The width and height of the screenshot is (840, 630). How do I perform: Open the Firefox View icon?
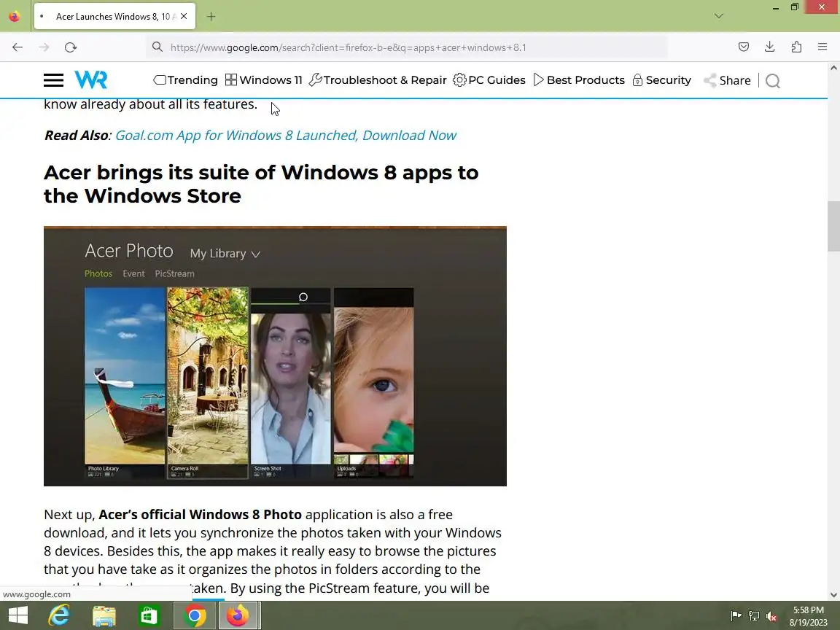coord(15,16)
